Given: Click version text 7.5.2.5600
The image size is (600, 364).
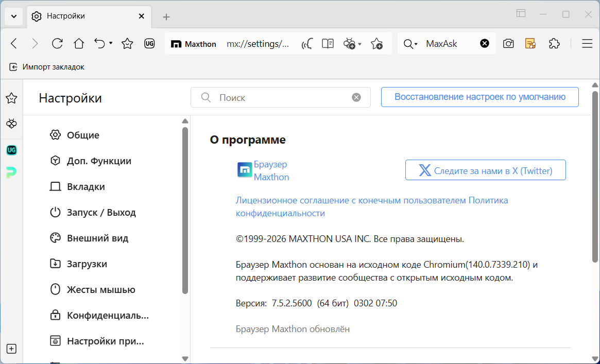Looking at the screenshot, I should (x=292, y=303).
